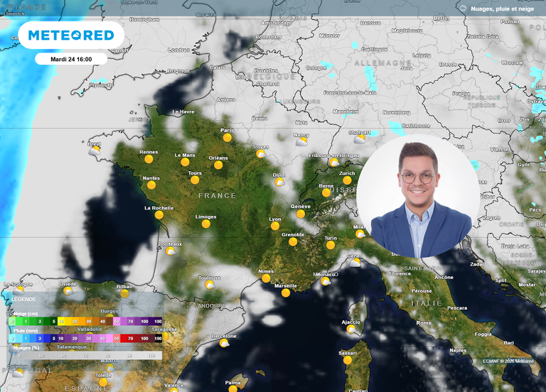Click the partly cloudy icon at Brest

click(x=94, y=151)
